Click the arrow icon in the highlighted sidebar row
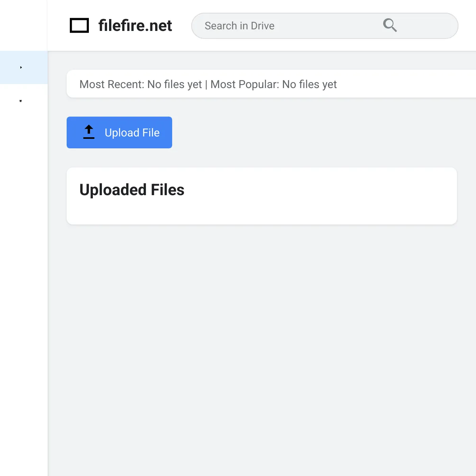This screenshot has width=476, height=476. point(21,67)
